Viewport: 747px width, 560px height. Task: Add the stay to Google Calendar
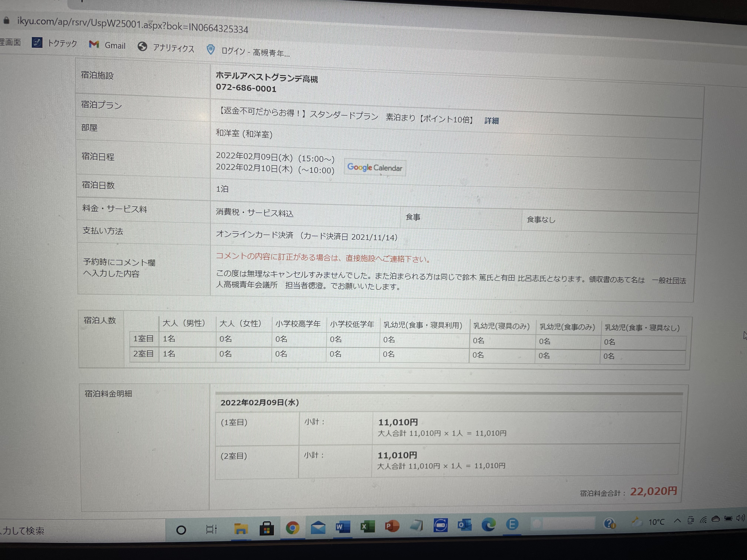pyautogui.click(x=375, y=167)
